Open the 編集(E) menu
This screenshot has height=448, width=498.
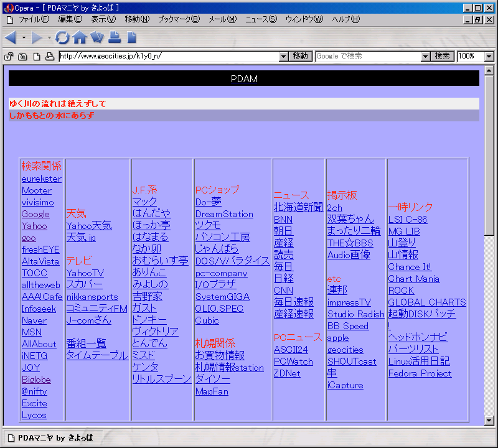tap(70, 20)
